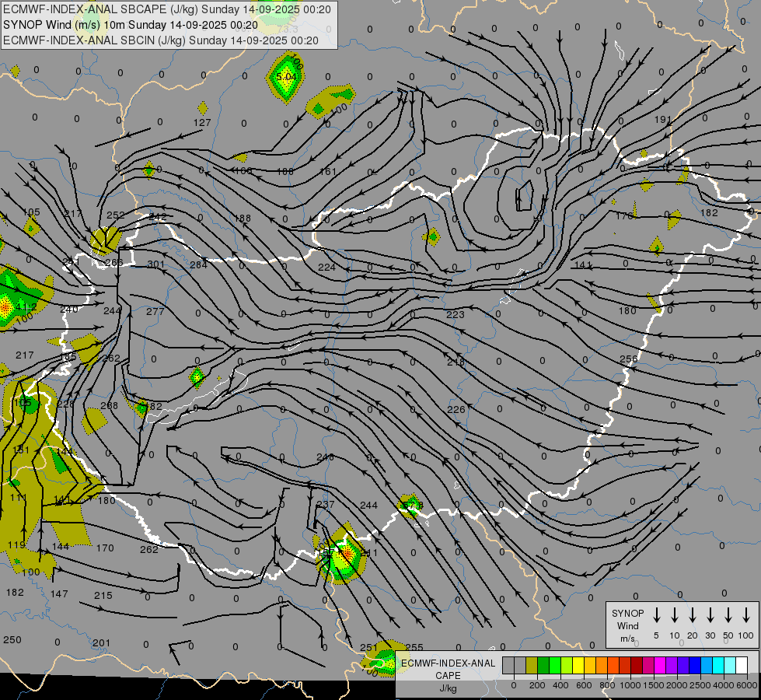
Task: Click the '1000' tick label on colorbar
Action: point(630,685)
